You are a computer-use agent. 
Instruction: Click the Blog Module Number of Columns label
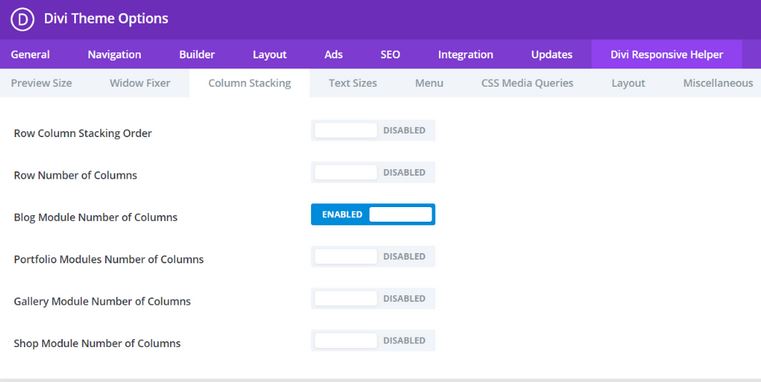pos(96,217)
